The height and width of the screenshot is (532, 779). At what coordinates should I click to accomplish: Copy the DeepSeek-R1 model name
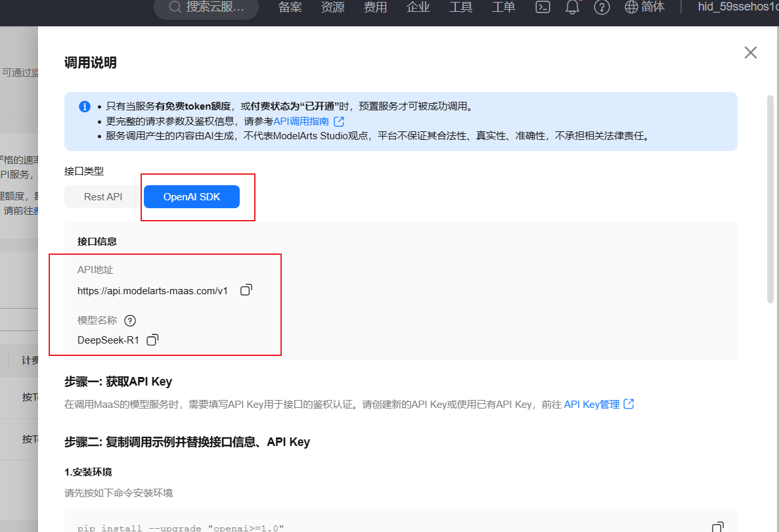tap(152, 340)
